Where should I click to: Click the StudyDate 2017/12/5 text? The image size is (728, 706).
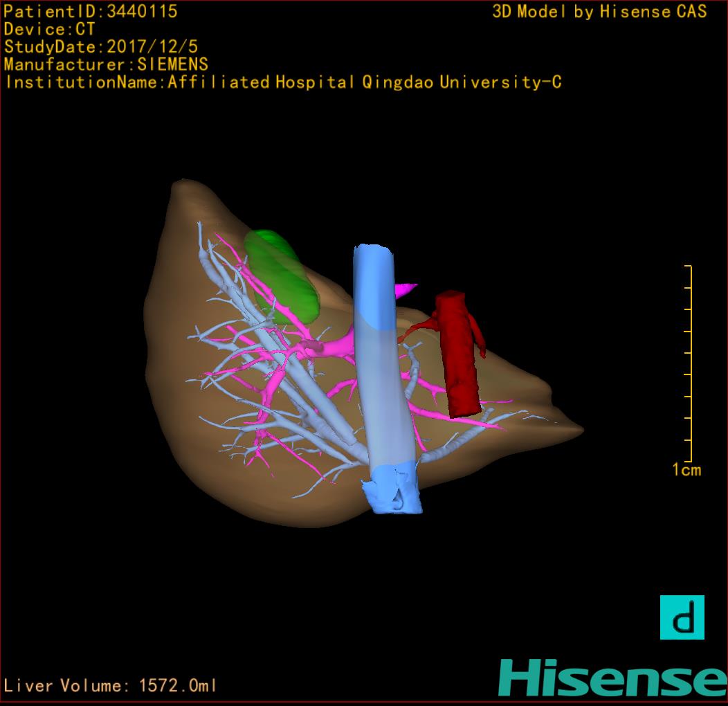coord(102,47)
